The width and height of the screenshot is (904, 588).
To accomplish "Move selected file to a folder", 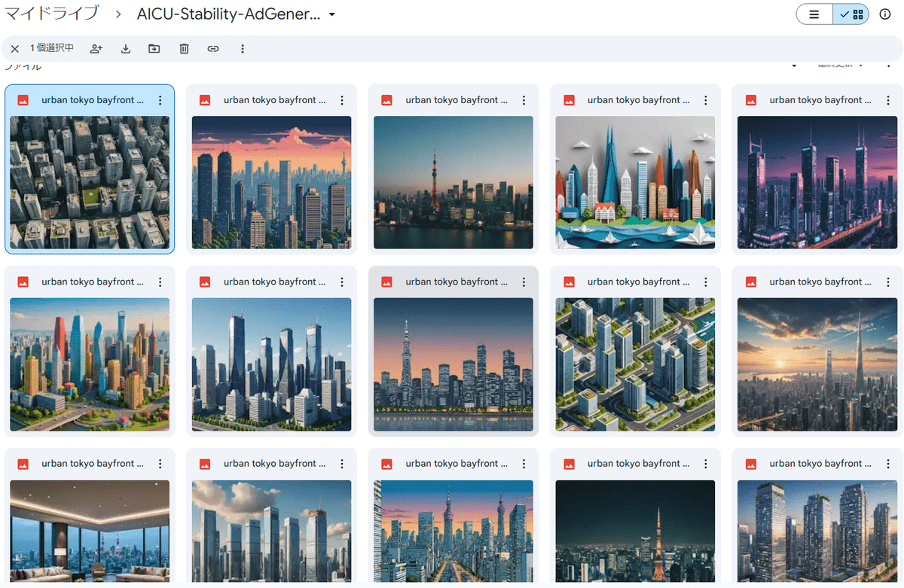I will (154, 49).
